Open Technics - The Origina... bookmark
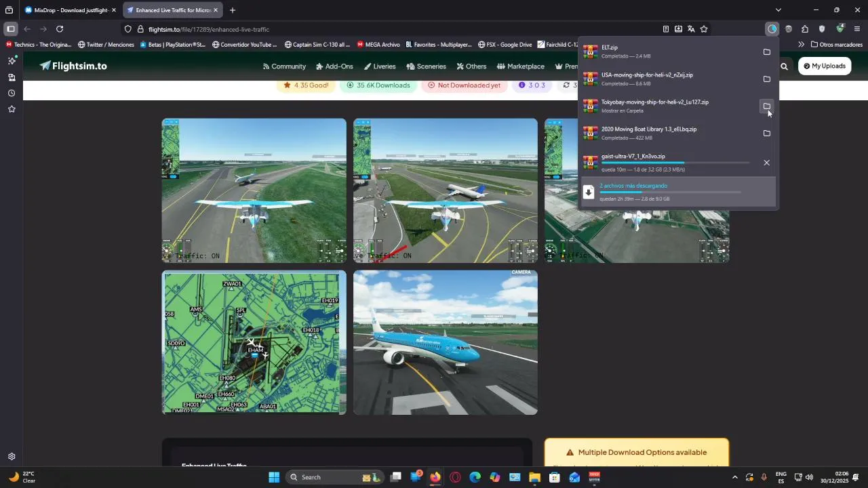868x488 pixels. coord(39,45)
